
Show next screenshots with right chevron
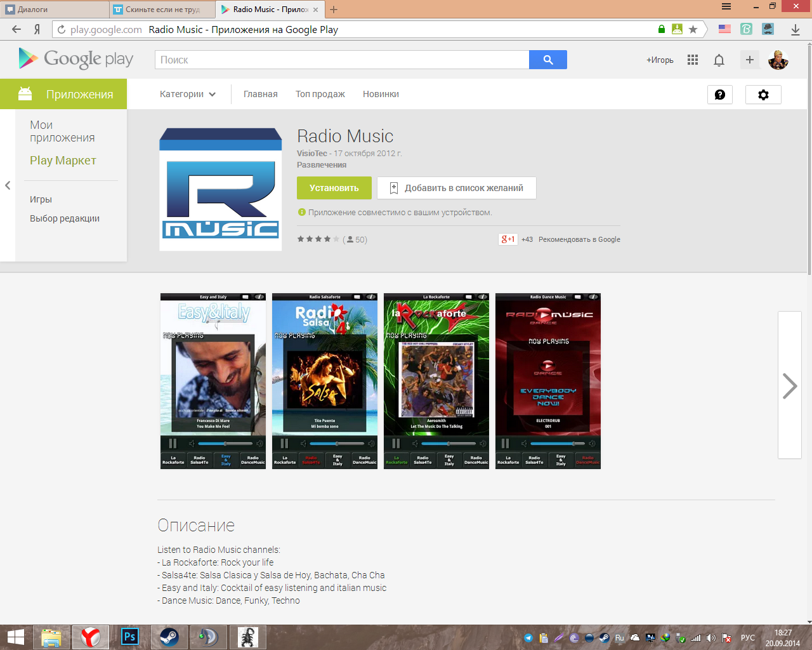tap(789, 385)
